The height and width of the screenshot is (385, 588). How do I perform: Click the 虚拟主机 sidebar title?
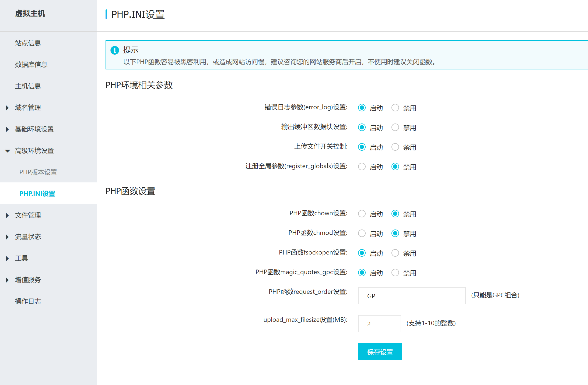click(x=30, y=13)
